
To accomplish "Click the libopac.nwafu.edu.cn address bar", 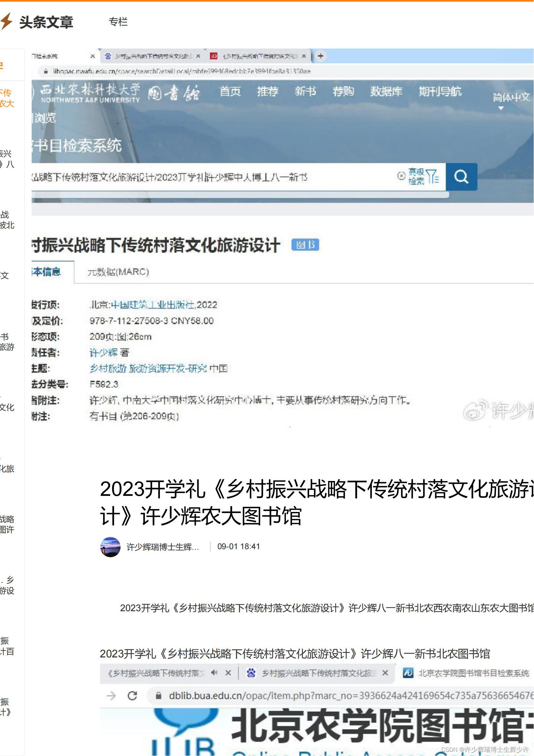I will (283, 71).
